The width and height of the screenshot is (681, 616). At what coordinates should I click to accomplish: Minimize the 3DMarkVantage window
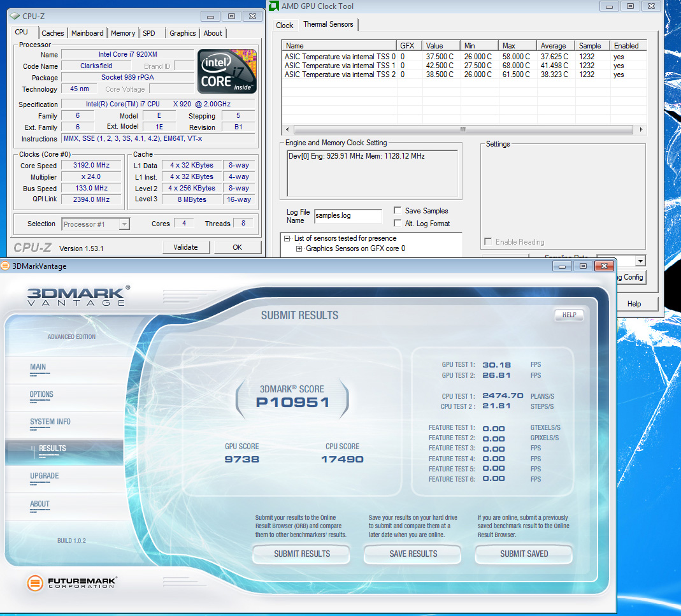[x=562, y=266]
